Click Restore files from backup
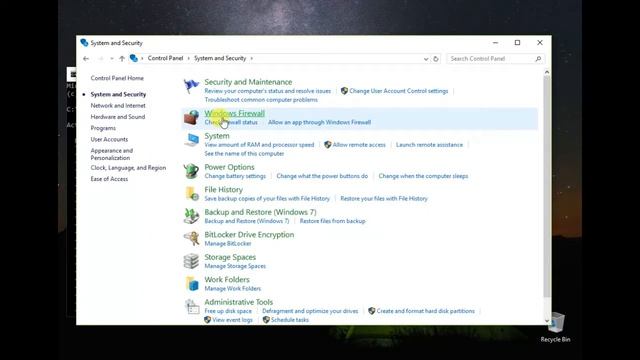Viewport: 640px width, 360px height. coord(332,221)
